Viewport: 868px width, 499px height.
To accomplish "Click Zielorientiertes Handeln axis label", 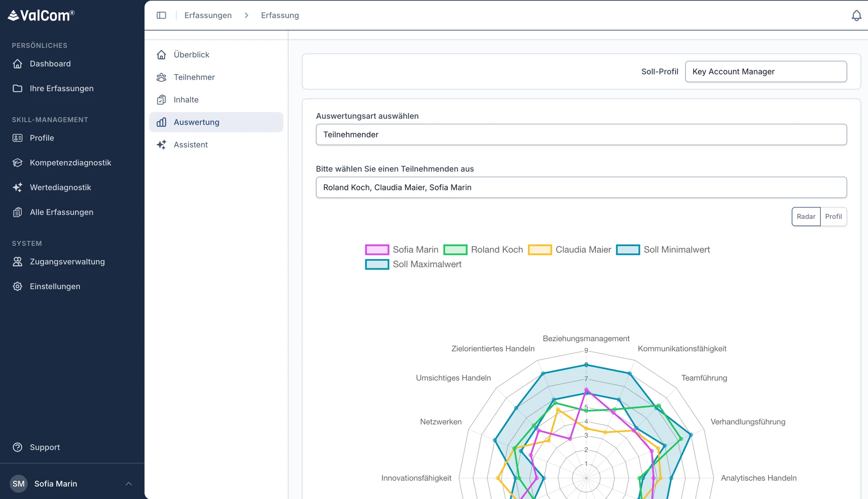I will [x=493, y=349].
